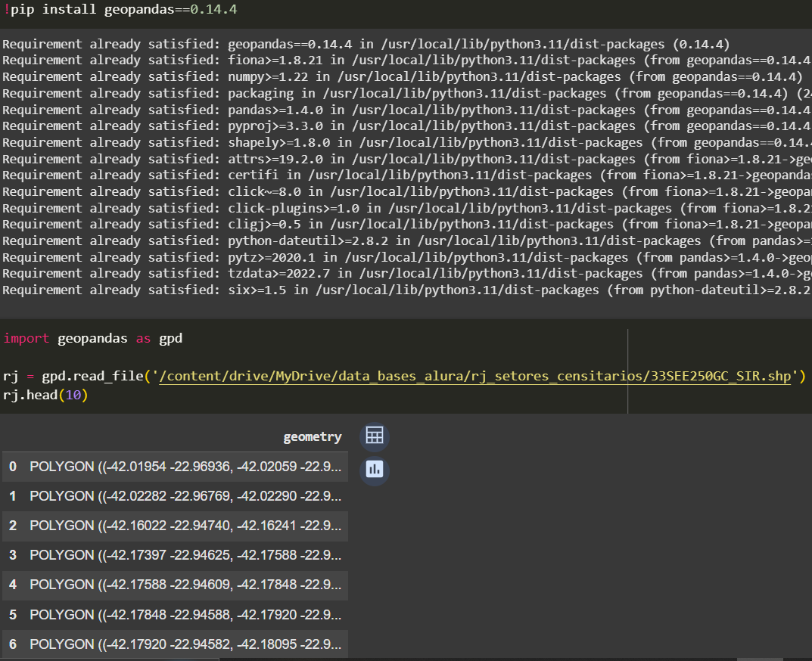
Task: Click output line mentioning fiona>=1.8.21
Action: [x=406, y=61]
